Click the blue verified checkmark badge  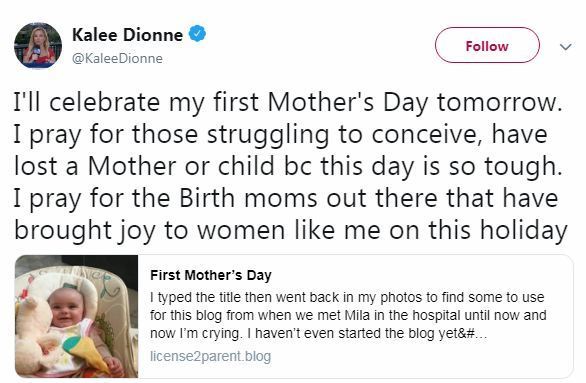click(x=197, y=34)
